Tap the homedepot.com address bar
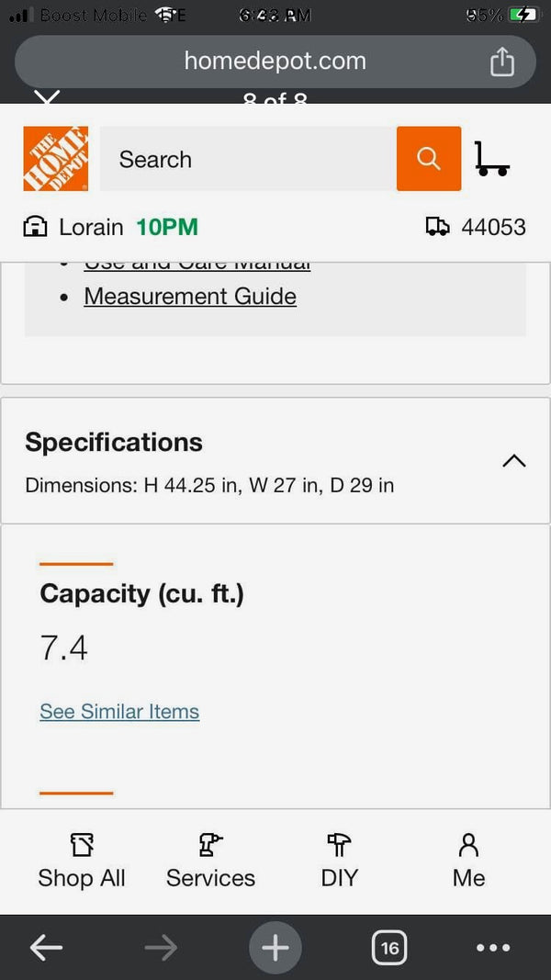This screenshot has width=551, height=980. [x=275, y=62]
